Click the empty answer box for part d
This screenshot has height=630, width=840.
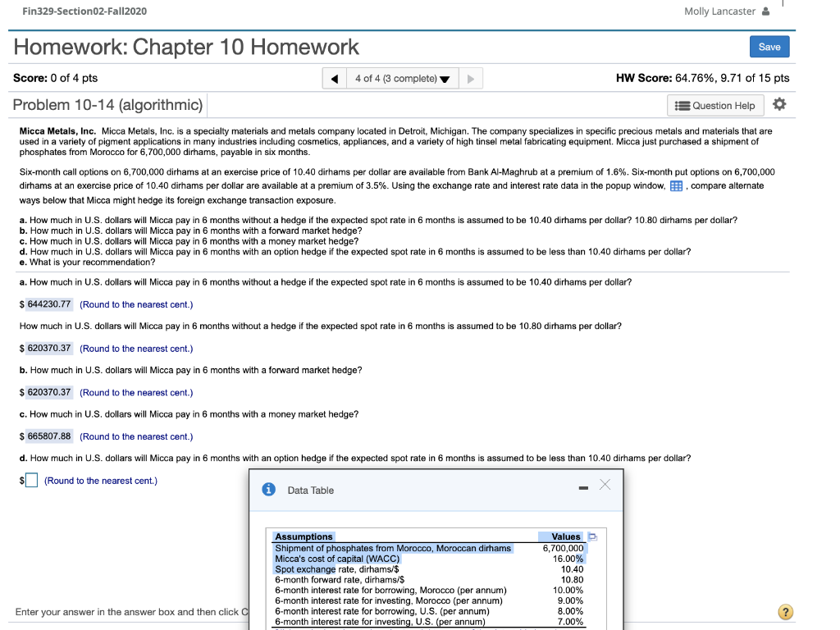tap(31, 480)
